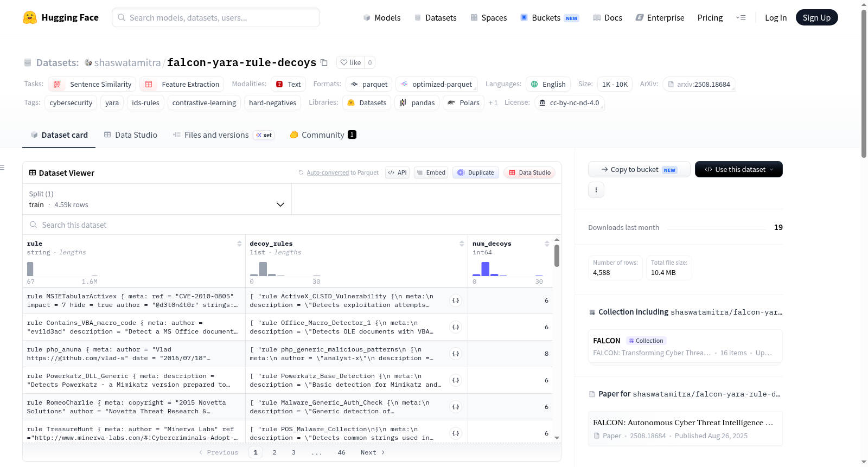
Task: Open the Data Studio tab
Action: 130,135
